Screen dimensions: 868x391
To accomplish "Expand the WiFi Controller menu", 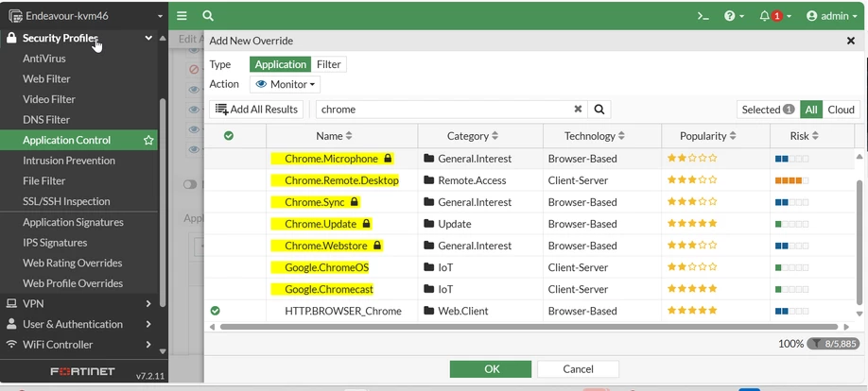I will (148, 345).
